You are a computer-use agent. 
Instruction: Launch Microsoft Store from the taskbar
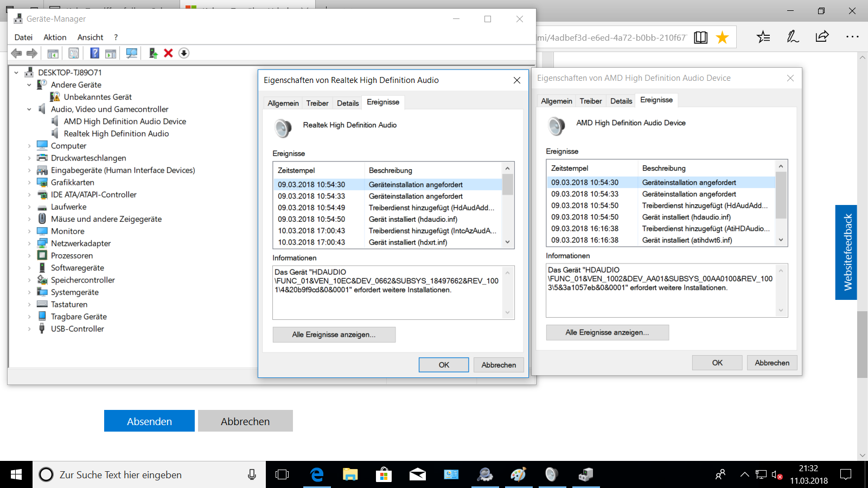coord(384,475)
